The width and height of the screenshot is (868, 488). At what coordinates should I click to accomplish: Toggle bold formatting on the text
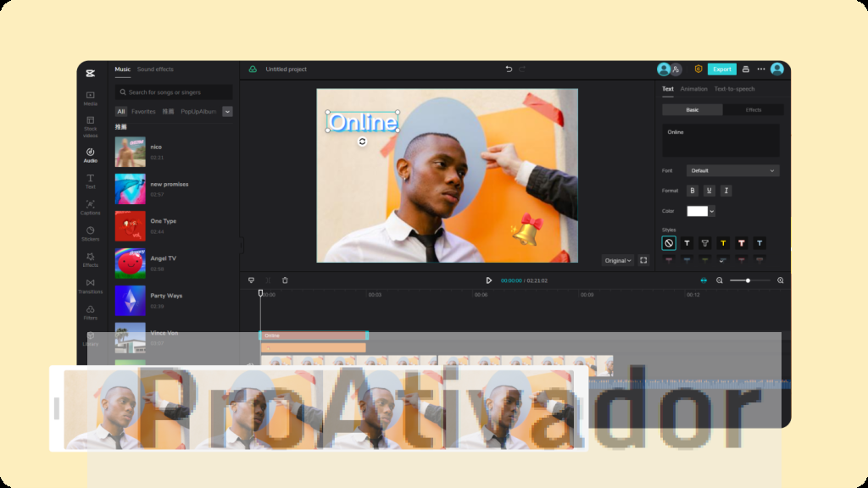693,191
